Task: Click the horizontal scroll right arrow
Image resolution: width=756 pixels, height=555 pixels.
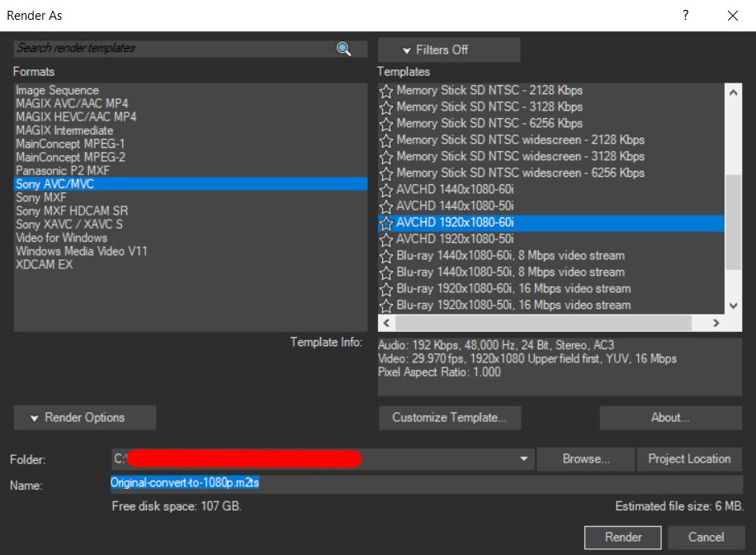Action: pos(716,323)
